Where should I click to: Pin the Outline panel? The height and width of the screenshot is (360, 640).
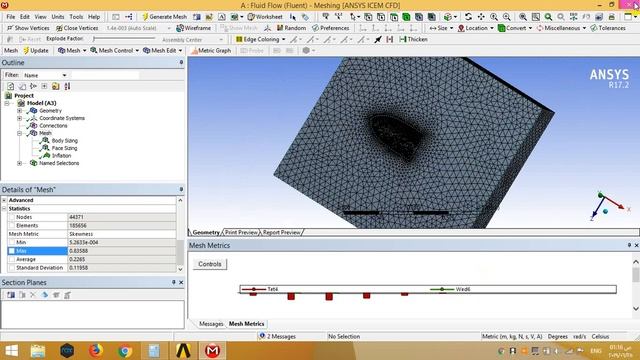click(181, 62)
